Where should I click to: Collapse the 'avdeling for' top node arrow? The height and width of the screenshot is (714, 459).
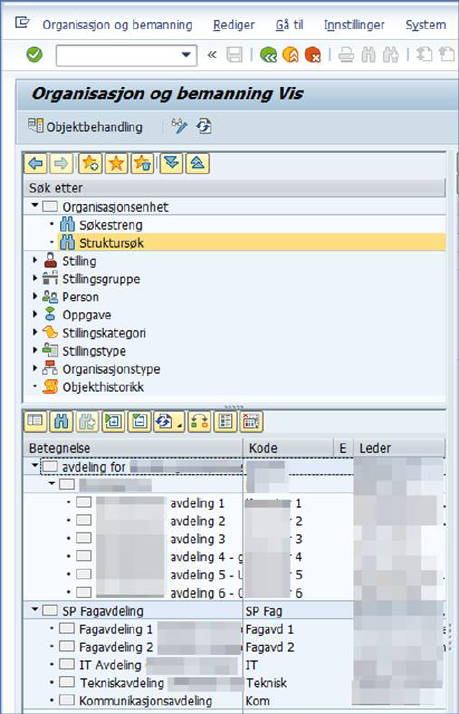pyautogui.click(x=35, y=466)
